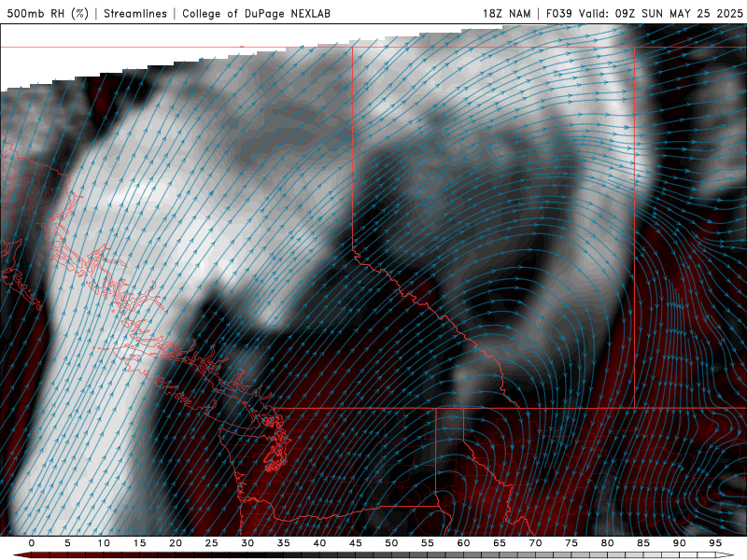This screenshot has width=747, height=560.
Task: Click the 'Streamlines' label in the header
Action: click(x=135, y=14)
